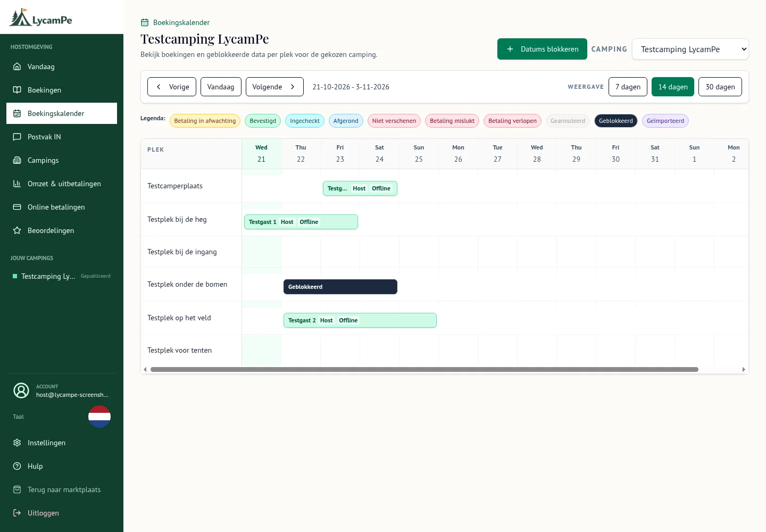Image resolution: width=766 pixels, height=532 pixels.
Task: Select the 14 dagen view
Action: (673, 87)
